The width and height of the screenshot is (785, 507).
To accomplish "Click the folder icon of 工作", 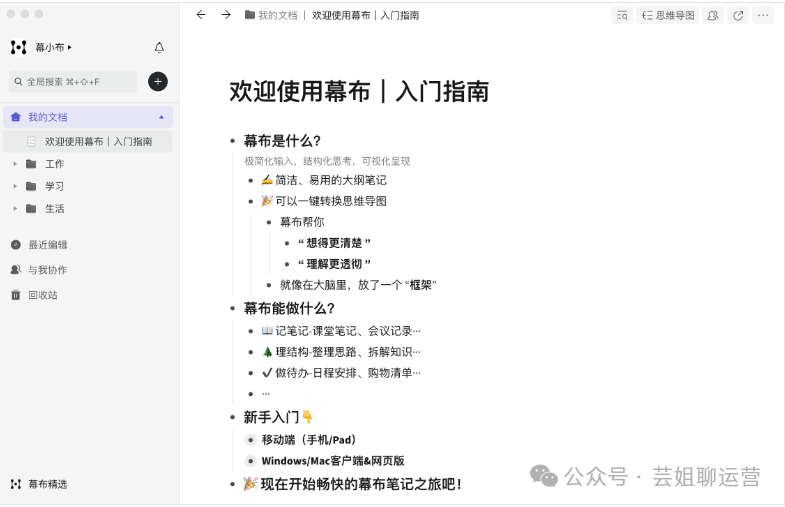I will click(x=31, y=164).
